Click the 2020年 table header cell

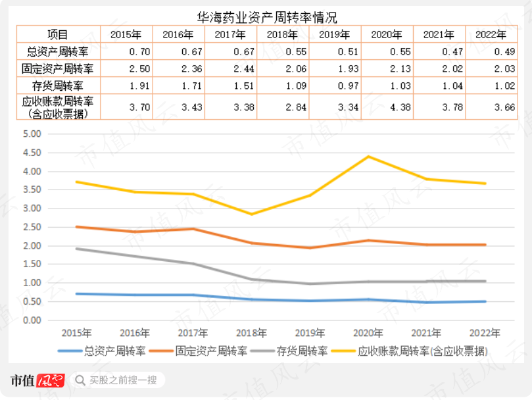click(x=387, y=34)
